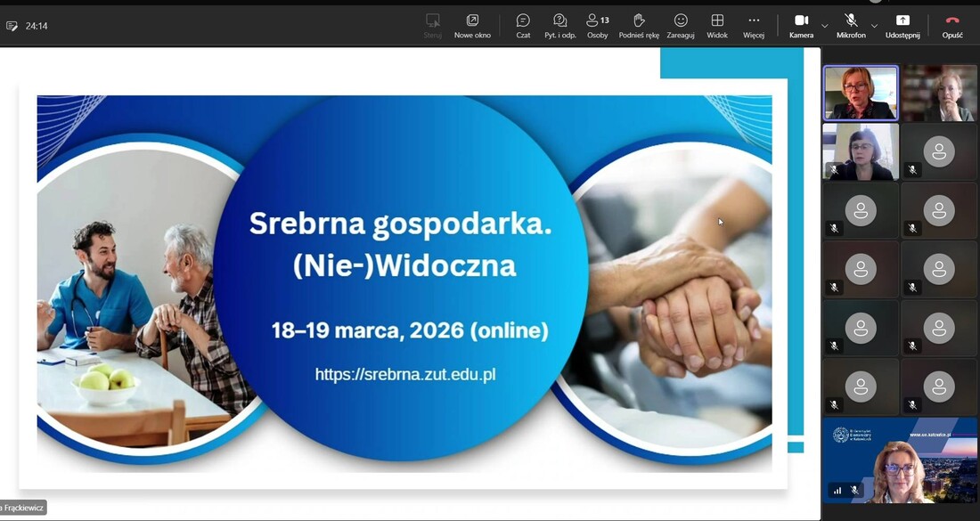This screenshot has height=521, width=980.
Task: Unmute the Mikrofon
Action: (851, 26)
